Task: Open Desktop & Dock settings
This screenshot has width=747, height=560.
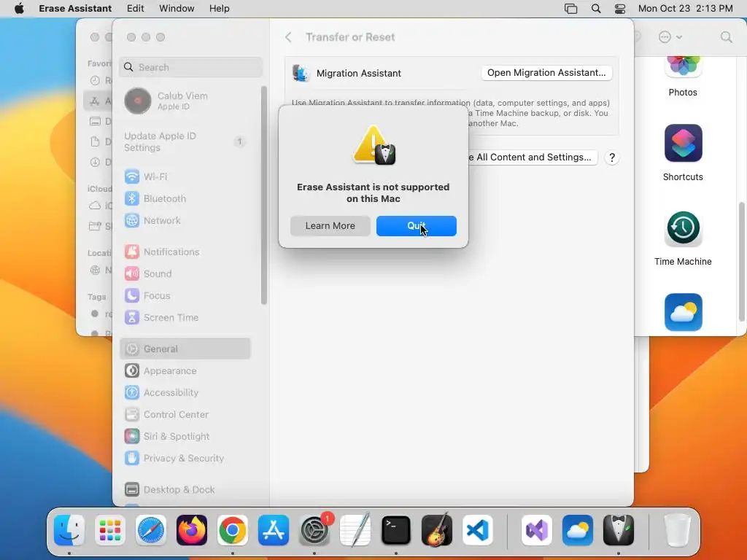Action: coord(186,489)
